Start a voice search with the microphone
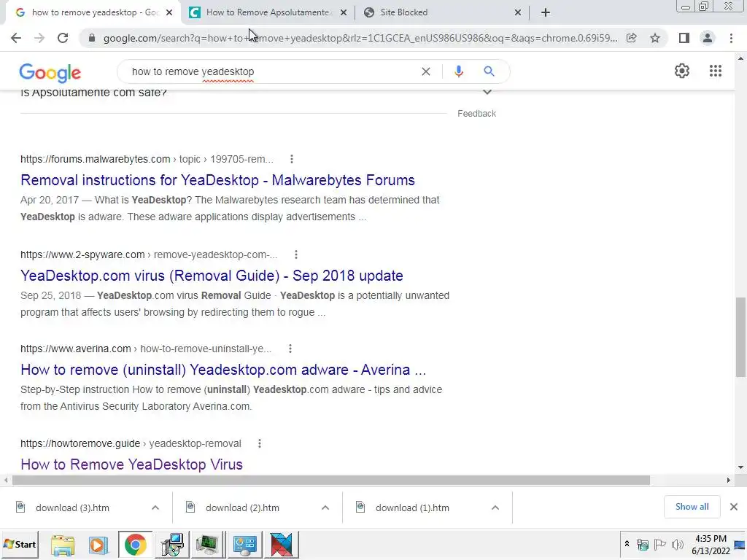747x560 pixels. click(458, 71)
